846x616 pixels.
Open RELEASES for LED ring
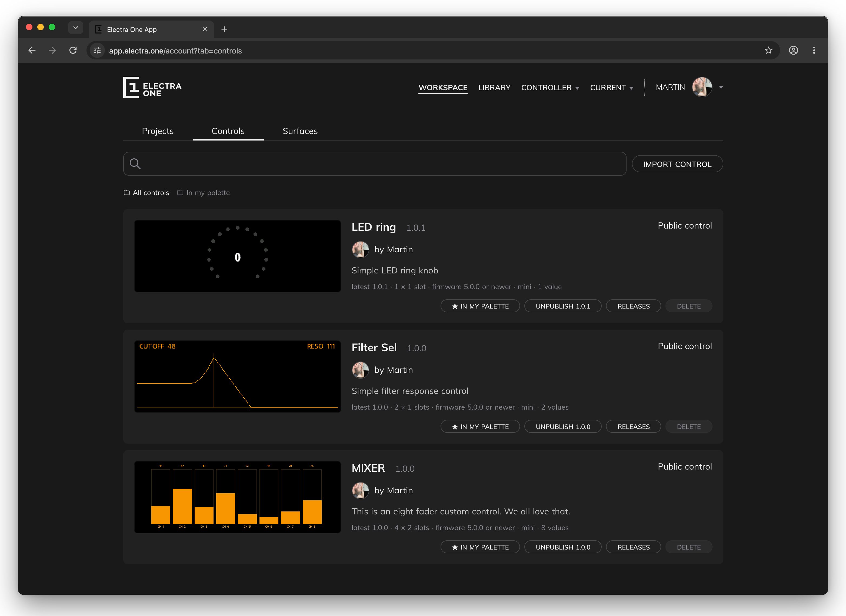click(x=633, y=306)
